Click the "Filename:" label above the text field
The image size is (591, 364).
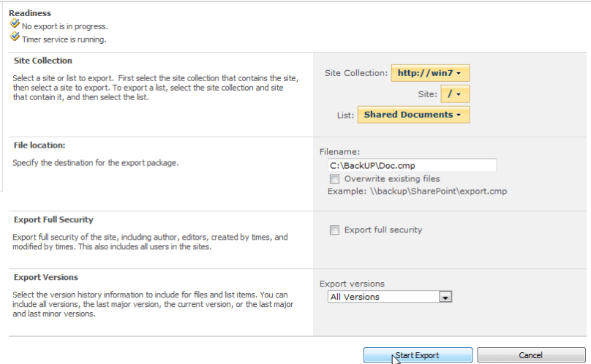[340, 151]
